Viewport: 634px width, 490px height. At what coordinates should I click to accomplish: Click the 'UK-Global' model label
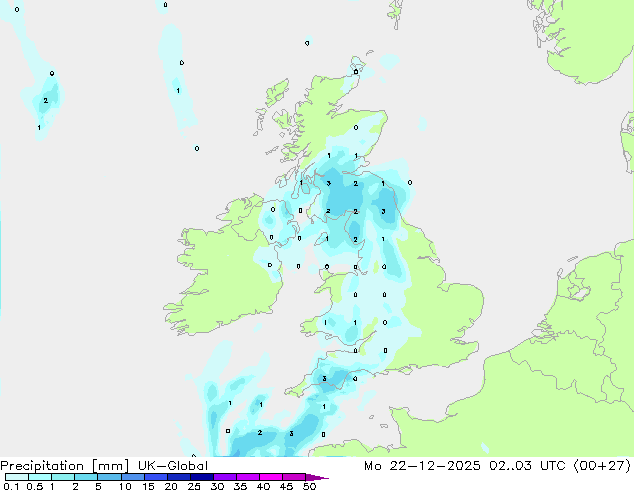(173, 466)
